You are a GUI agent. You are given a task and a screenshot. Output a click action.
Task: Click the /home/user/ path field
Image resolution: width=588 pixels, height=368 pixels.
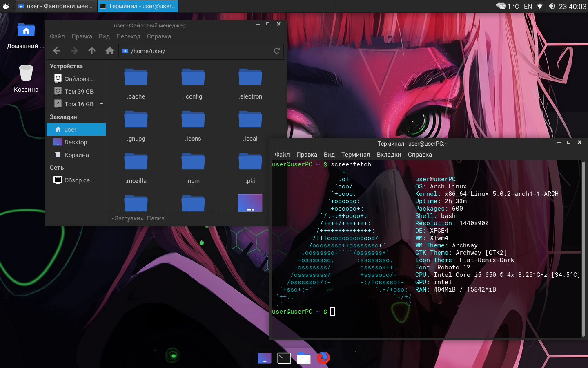201,51
